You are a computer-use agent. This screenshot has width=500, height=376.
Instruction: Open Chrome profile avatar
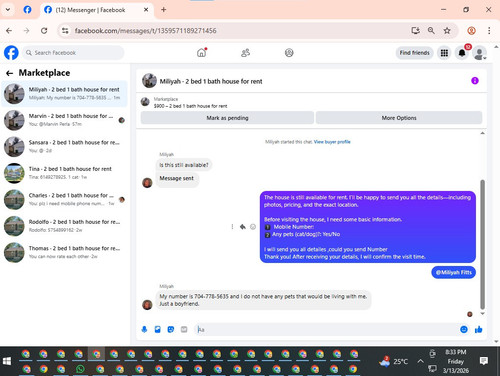point(471,31)
